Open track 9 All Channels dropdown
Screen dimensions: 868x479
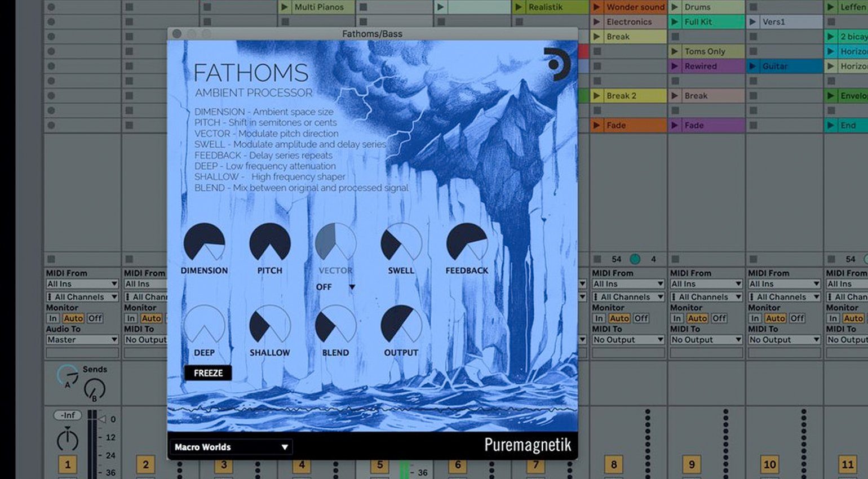706,297
